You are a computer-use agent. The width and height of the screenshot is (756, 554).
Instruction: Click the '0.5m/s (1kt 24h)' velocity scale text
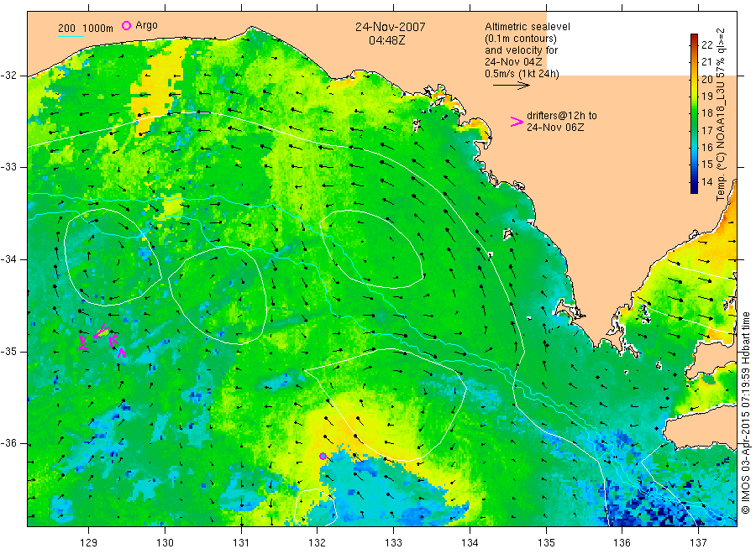coord(522,74)
